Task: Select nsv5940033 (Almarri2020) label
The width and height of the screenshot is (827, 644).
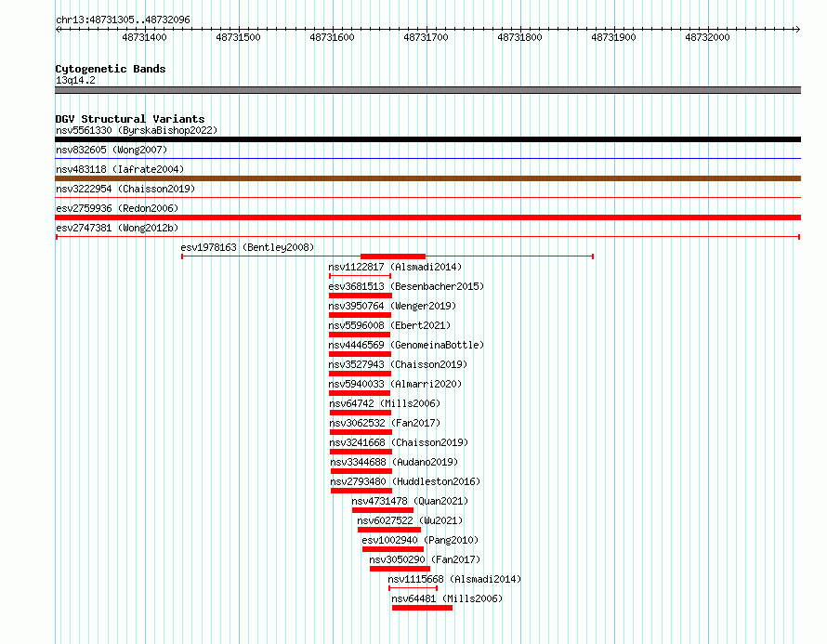Action: click(x=395, y=384)
